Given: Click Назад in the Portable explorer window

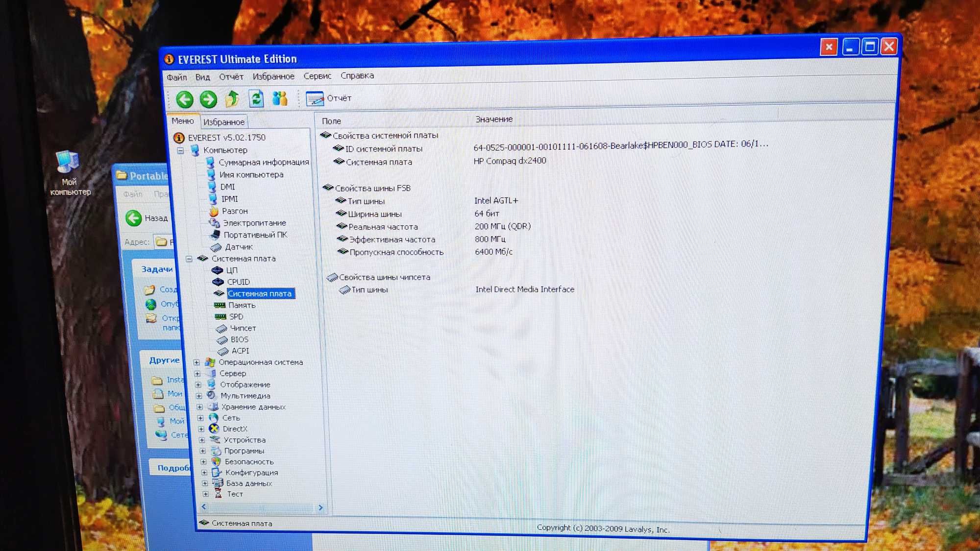Looking at the screenshot, I should click(147, 218).
